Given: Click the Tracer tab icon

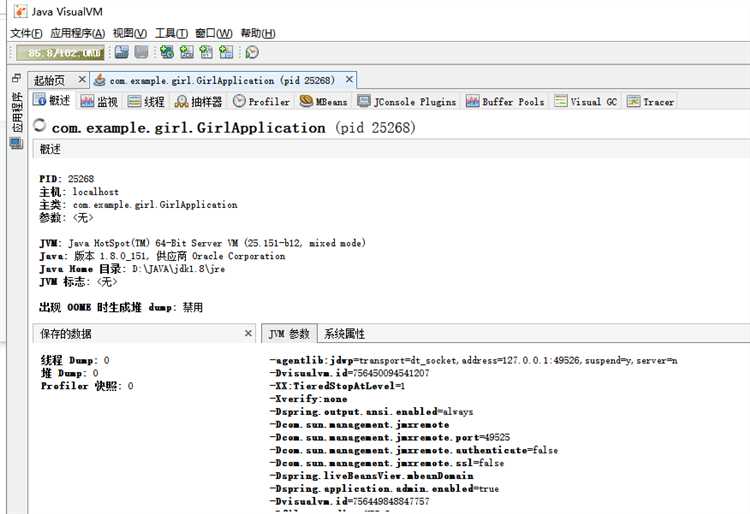Looking at the screenshot, I should (x=633, y=101).
